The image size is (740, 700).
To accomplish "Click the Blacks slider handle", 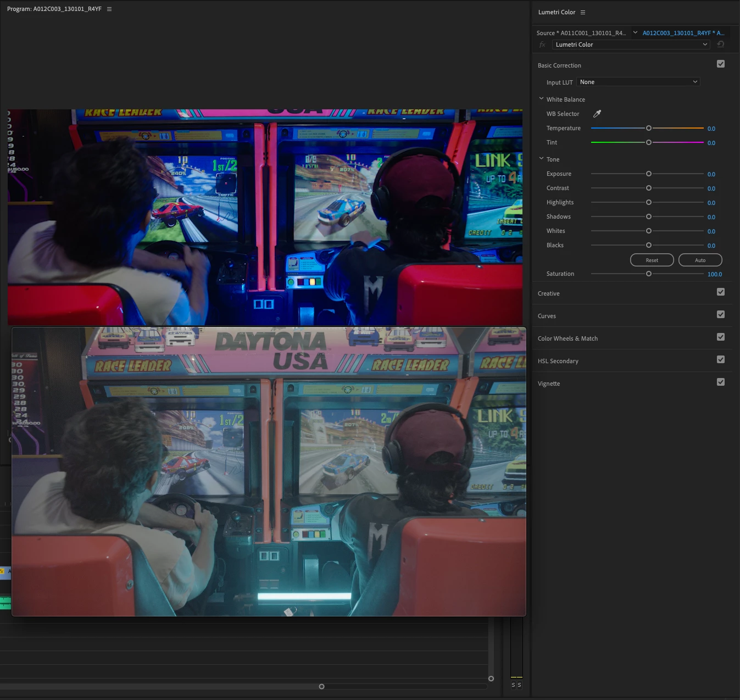I will point(649,245).
